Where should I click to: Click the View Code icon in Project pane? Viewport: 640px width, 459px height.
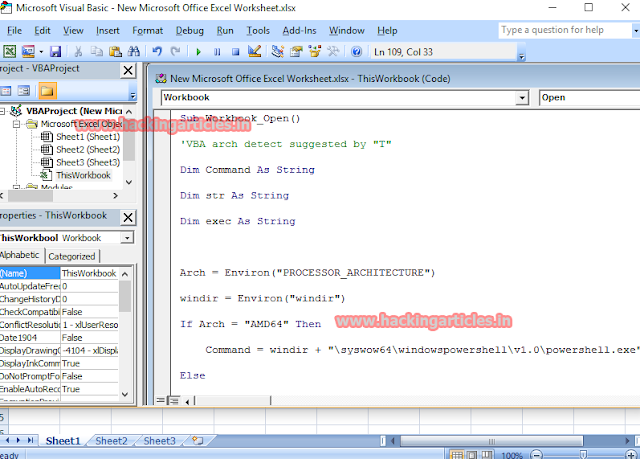point(6,91)
